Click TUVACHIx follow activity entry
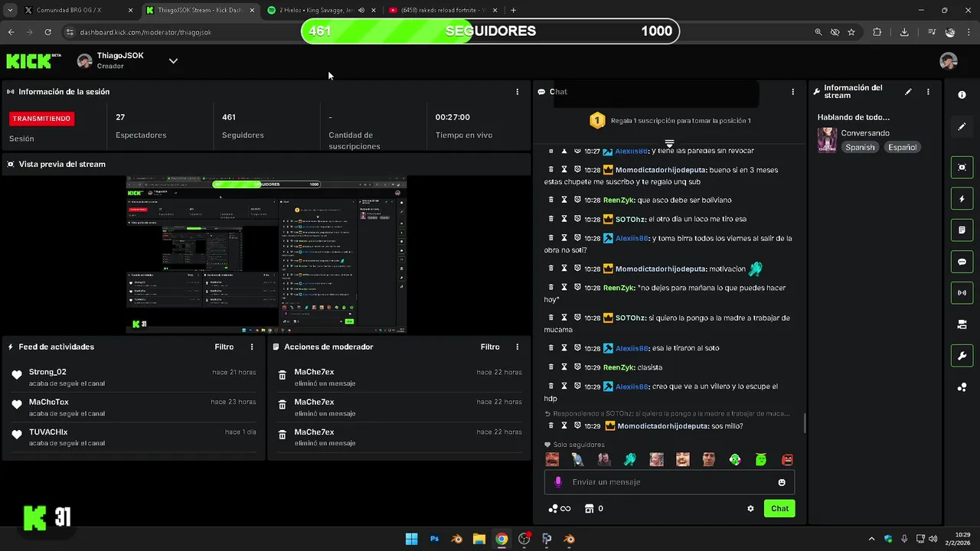This screenshot has height=551, width=980. (133, 437)
